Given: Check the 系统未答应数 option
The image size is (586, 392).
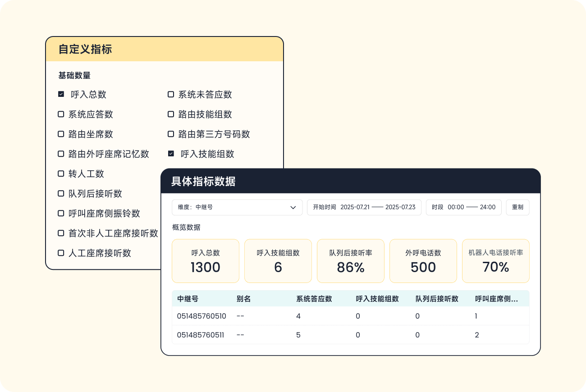Looking at the screenshot, I should coord(170,94).
